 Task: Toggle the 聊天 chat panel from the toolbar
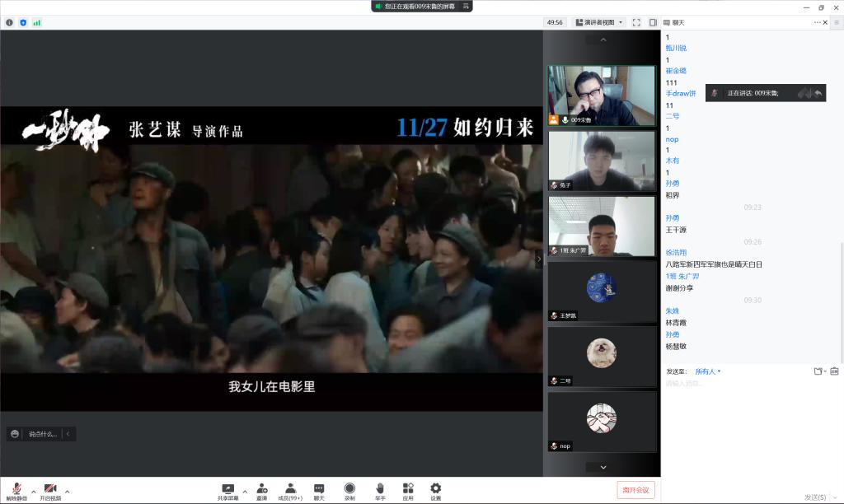pos(319,490)
